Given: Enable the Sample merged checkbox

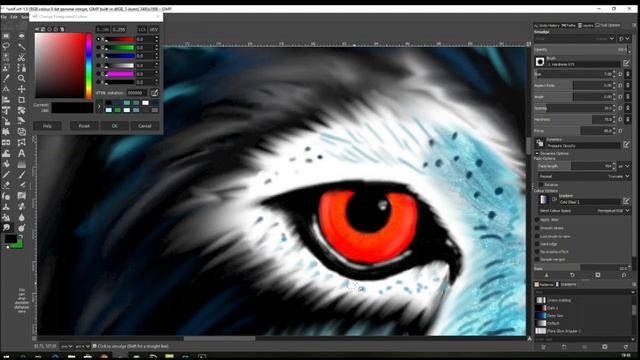Looking at the screenshot, I should tap(537, 259).
